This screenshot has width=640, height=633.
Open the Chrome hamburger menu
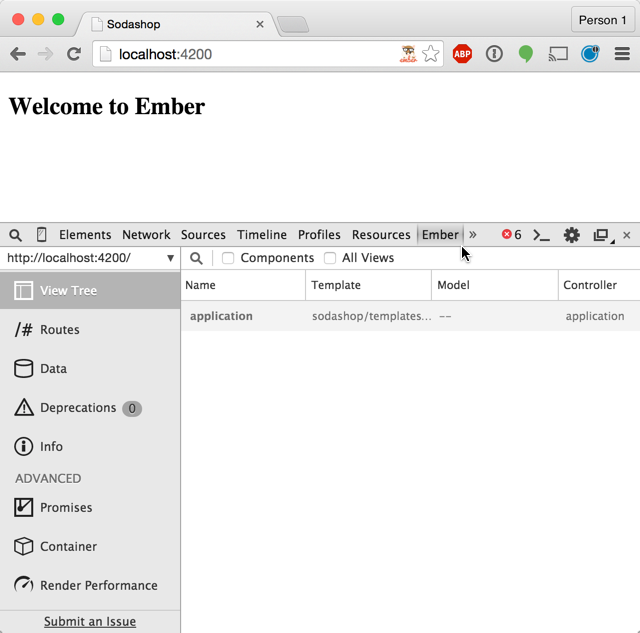pos(622,54)
